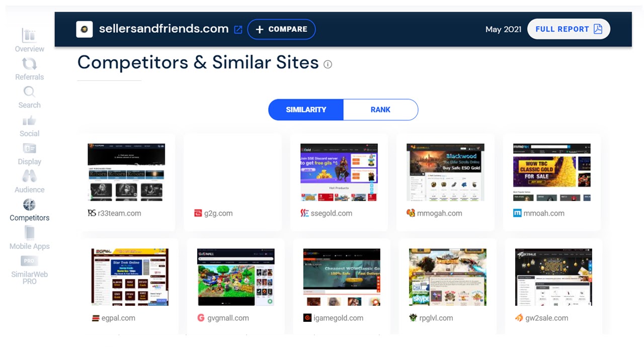Click the Compare button
This screenshot has width=644, height=362.
point(281,29)
